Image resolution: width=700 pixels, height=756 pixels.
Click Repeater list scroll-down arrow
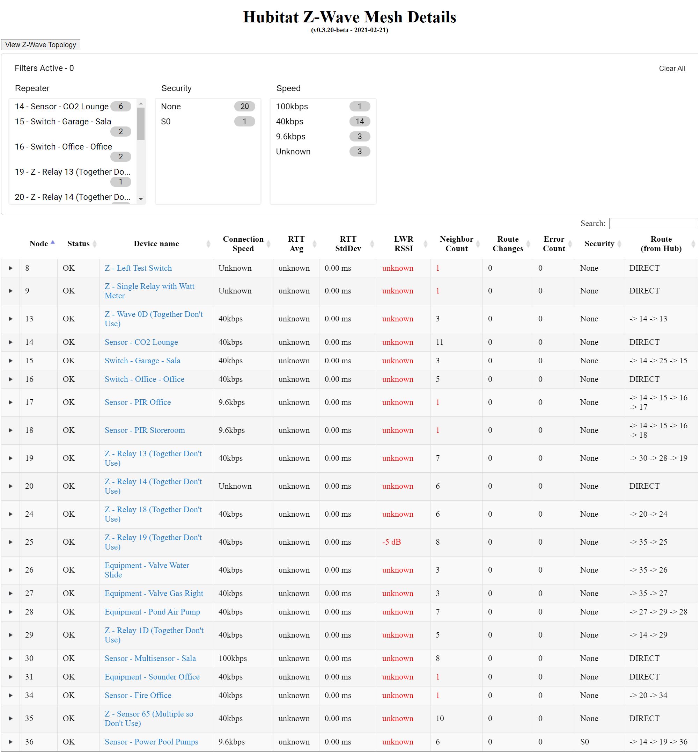[x=141, y=199]
